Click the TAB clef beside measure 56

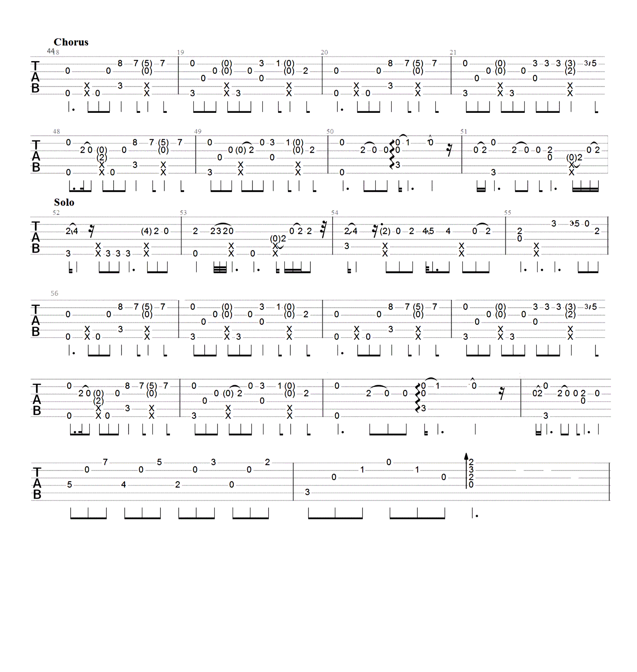(35, 320)
